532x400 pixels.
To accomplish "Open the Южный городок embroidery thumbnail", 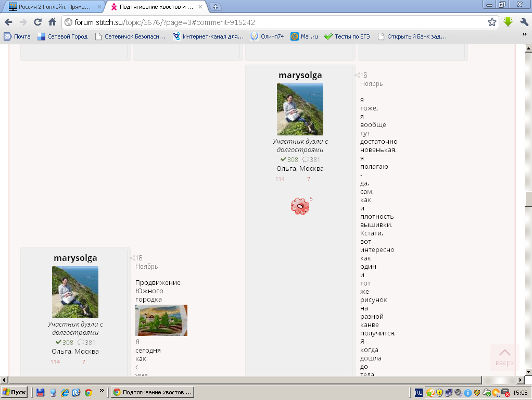I will 161,320.
